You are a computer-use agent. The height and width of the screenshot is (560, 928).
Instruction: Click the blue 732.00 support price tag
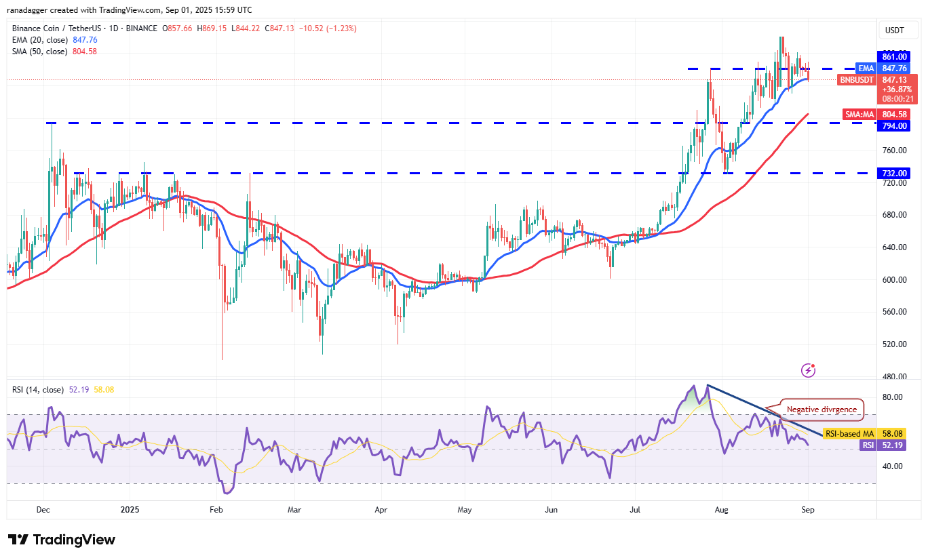[x=894, y=173]
